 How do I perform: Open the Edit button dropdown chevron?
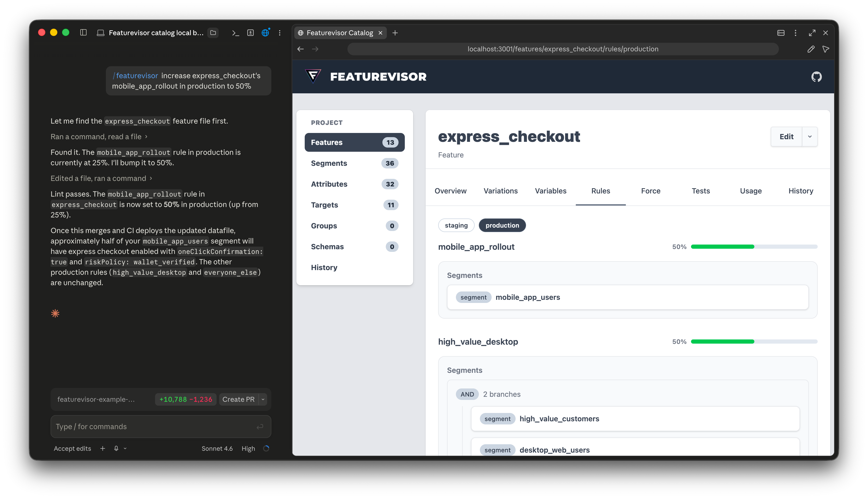(x=809, y=136)
